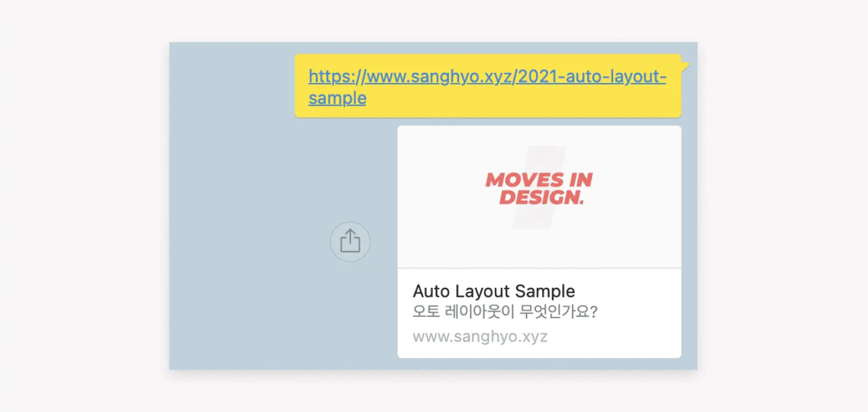Select the Auto Layout Sample title
Image resolution: width=868 pixels, height=412 pixels.
pos(494,291)
